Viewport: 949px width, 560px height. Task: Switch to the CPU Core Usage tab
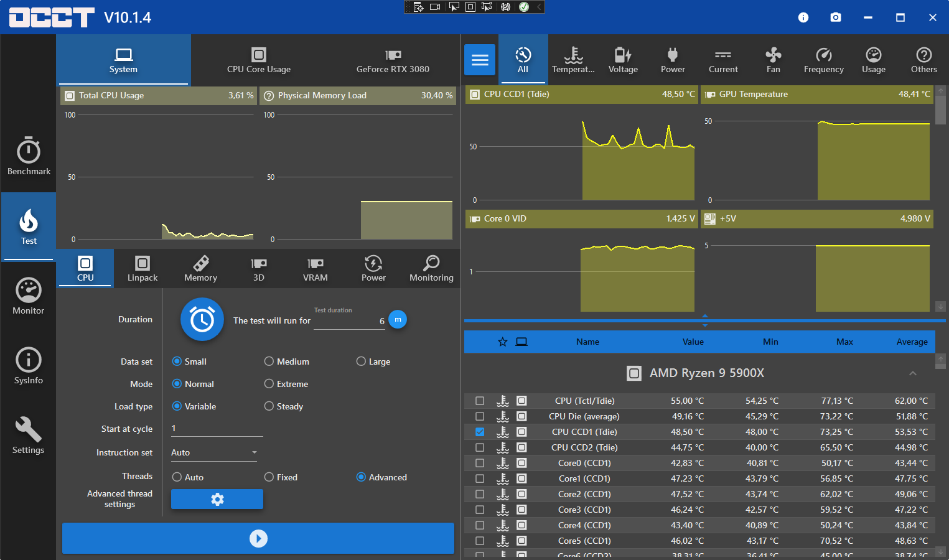259,60
